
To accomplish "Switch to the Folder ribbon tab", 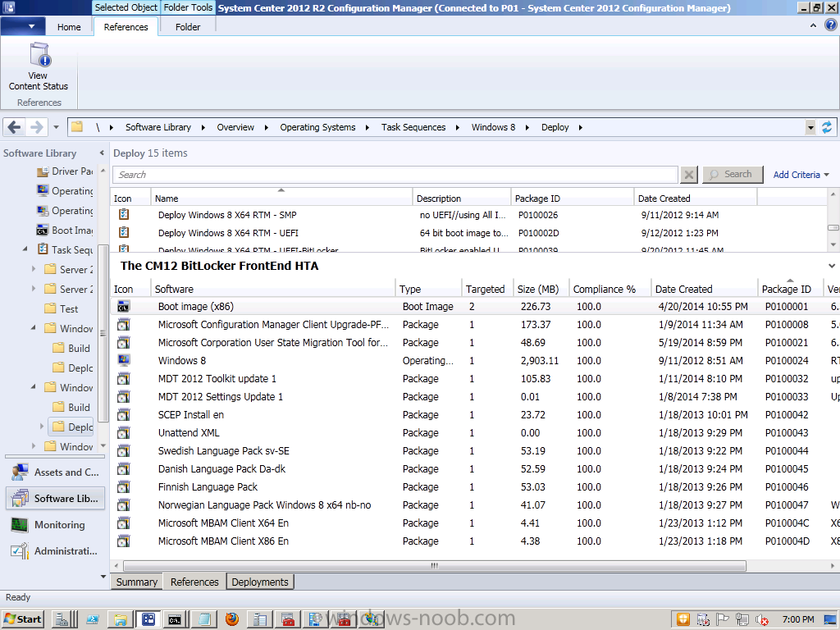I will pos(188,27).
